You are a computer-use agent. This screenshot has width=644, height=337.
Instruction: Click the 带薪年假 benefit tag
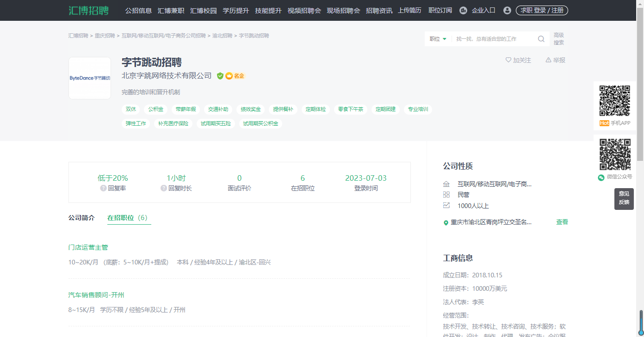(186, 110)
